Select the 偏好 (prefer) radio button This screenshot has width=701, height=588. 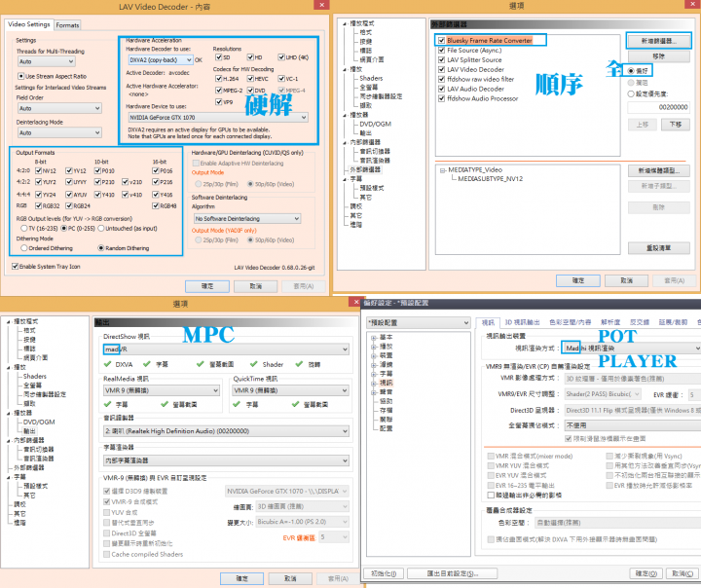(x=631, y=71)
